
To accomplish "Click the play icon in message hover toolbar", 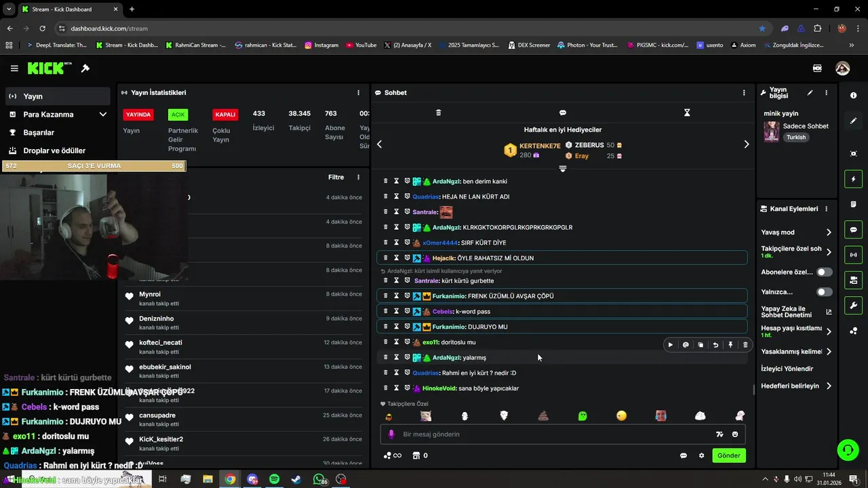I will [x=671, y=345].
